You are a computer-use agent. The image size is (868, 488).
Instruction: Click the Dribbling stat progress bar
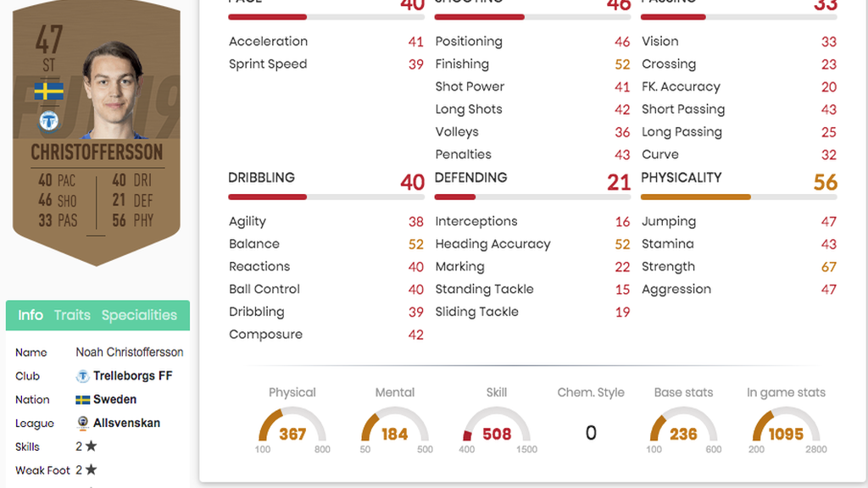click(x=326, y=197)
